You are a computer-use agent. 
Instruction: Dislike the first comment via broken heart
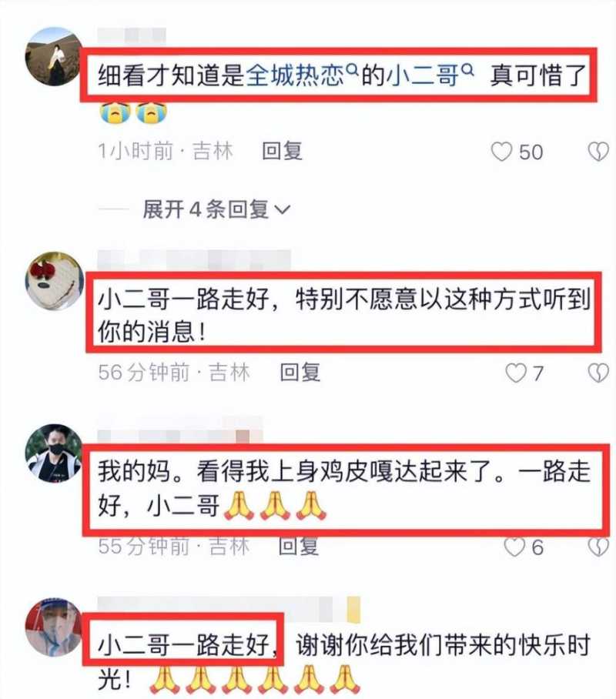[598, 152]
